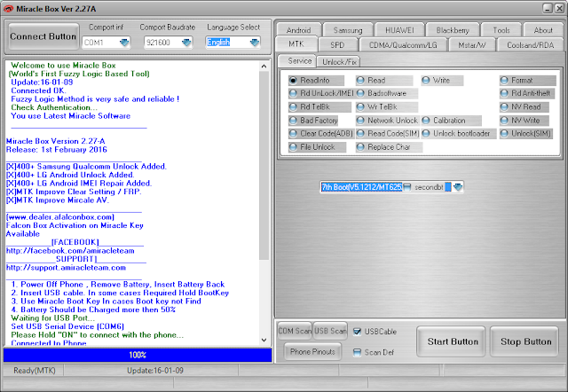Screen dimensions: 568x392
Task: Click the Miracle Box title bar logo icon
Action: coord(8,9)
